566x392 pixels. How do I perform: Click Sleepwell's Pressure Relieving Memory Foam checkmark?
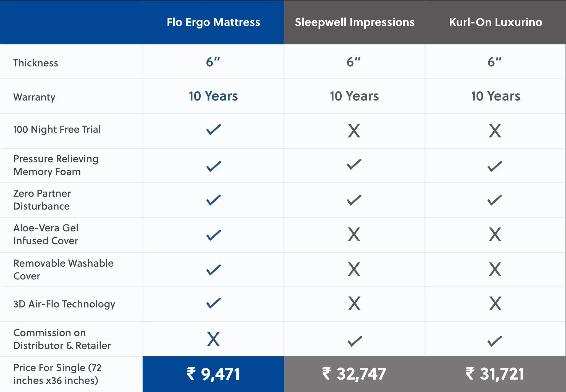(354, 164)
